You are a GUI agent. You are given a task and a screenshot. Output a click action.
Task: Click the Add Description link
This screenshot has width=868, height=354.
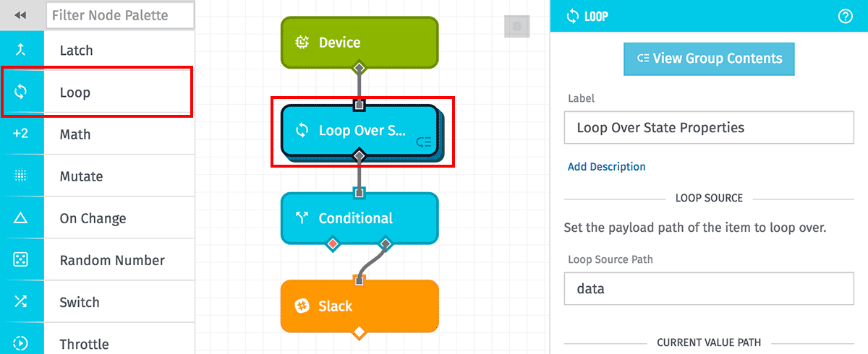(606, 167)
